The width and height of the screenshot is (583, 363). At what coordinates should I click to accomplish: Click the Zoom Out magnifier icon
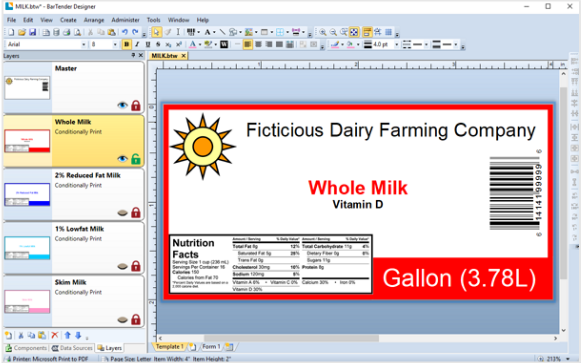click(334, 32)
